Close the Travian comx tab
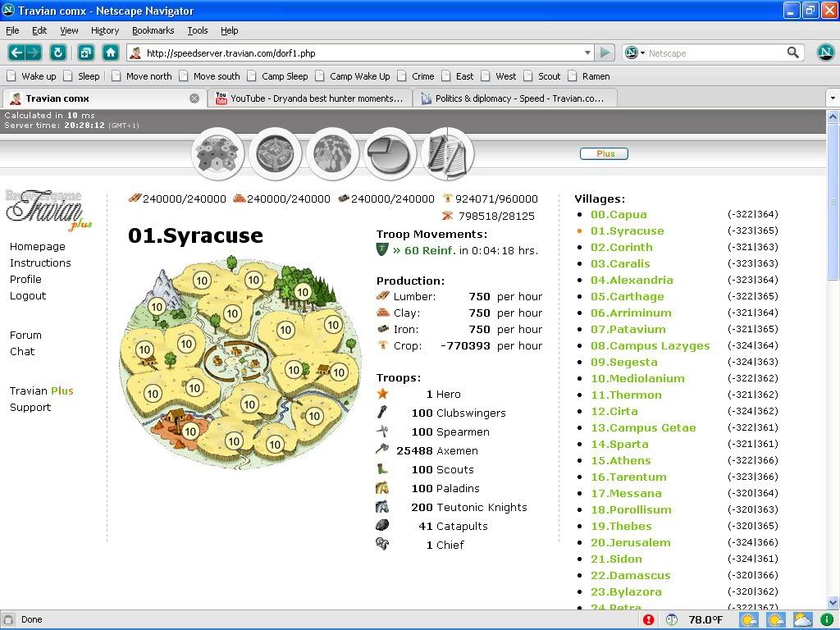 click(x=194, y=98)
